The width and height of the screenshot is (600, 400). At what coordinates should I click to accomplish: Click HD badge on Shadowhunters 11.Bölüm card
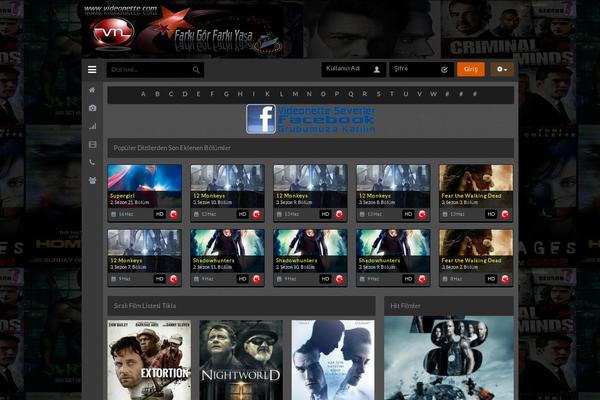click(x=243, y=279)
